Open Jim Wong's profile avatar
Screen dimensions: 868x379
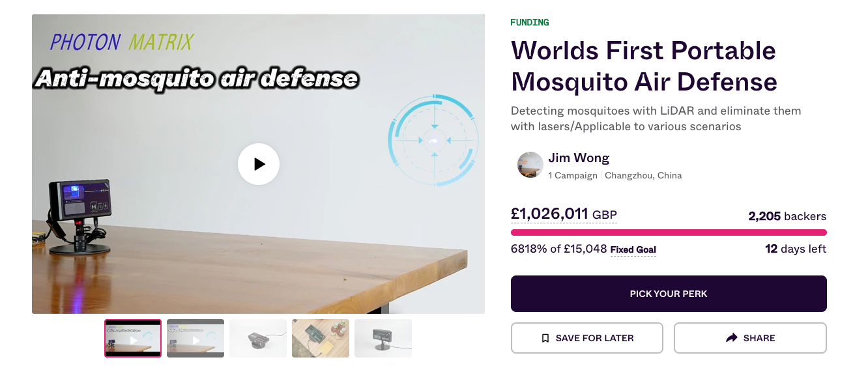coord(530,165)
